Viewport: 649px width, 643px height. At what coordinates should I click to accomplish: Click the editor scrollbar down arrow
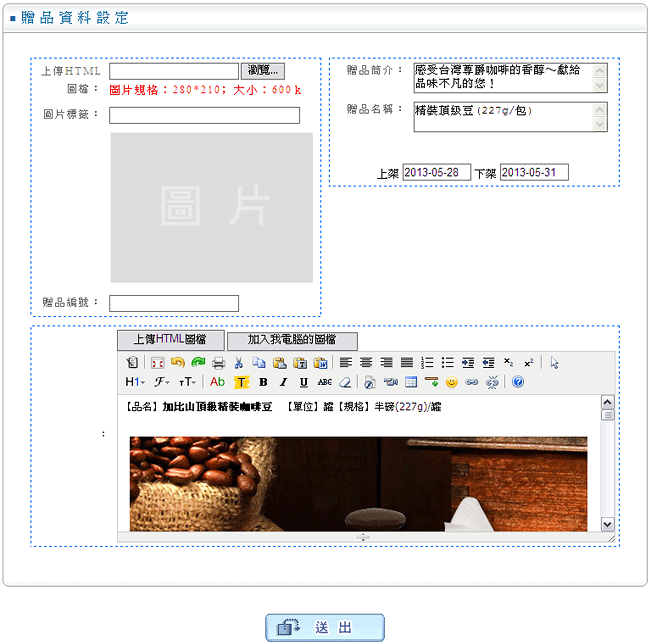(x=607, y=525)
